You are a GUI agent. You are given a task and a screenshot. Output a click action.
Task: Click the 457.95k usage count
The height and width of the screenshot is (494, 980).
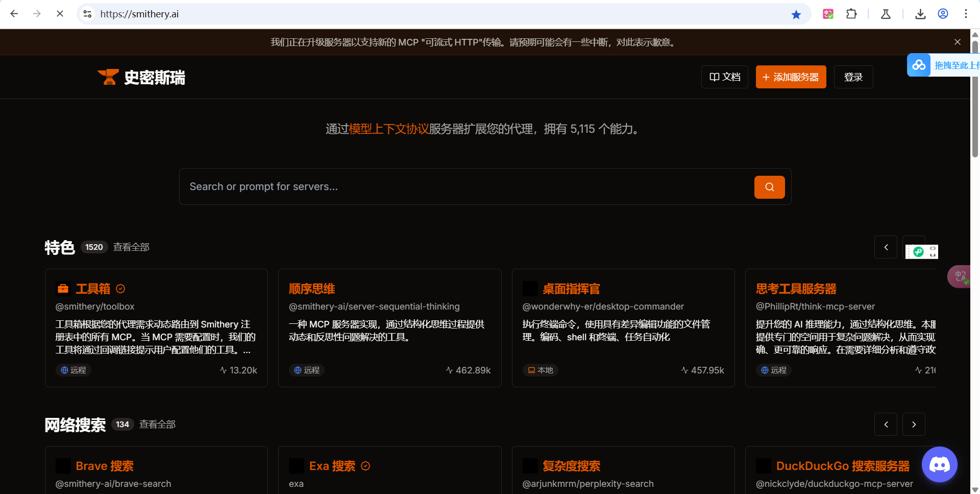click(702, 370)
